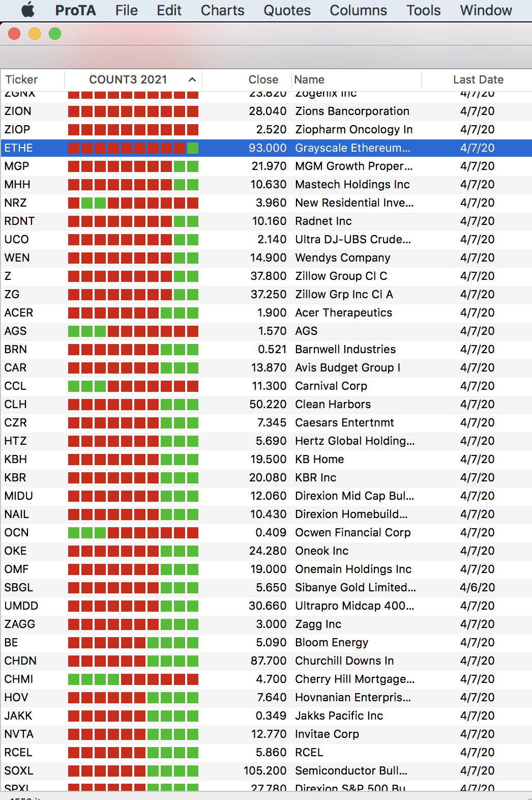Screen dimensions: 532x800
Task: Click the red close window button
Action: click(14, 34)
